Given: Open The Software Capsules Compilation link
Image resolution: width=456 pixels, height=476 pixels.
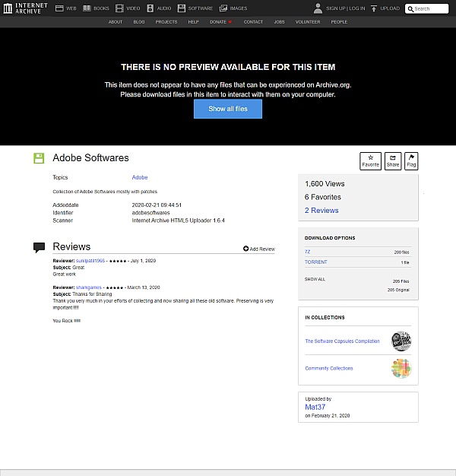Looking at the screenshot, I should point(342,341).
